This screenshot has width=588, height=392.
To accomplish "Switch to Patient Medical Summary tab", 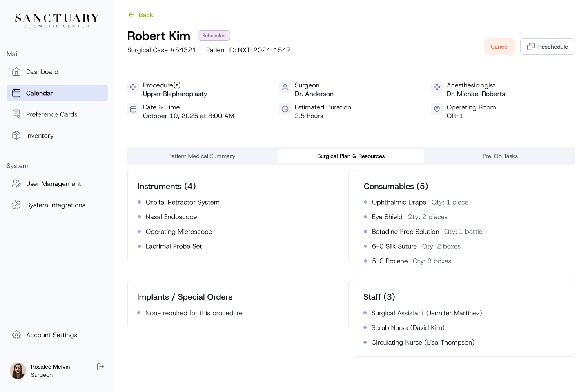I will pos(202,156).
